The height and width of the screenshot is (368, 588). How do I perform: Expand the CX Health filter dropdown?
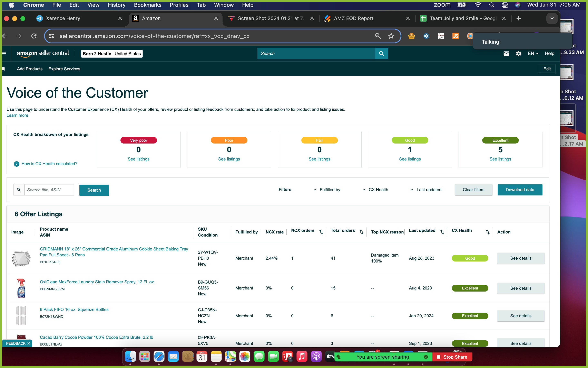(x=375, y=190)
